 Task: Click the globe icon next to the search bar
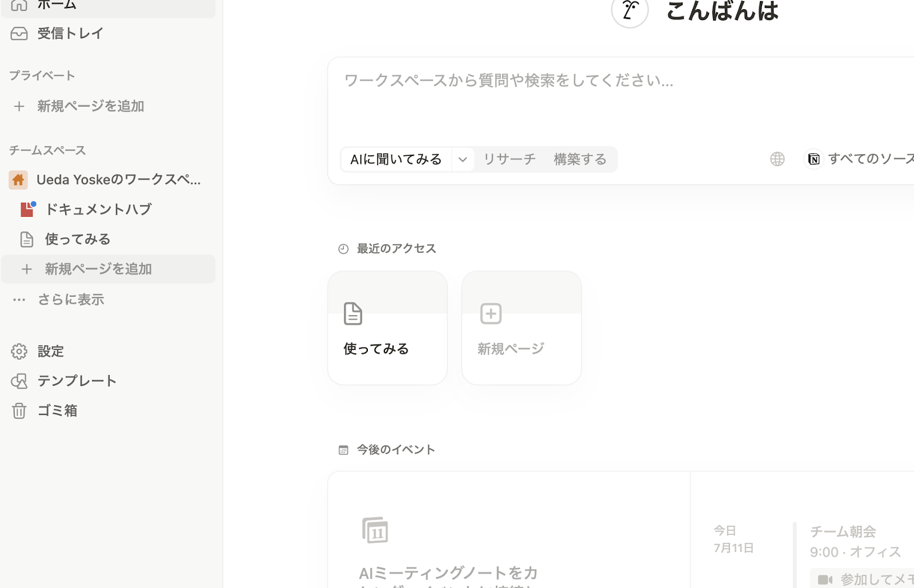[x=777, y=159]
